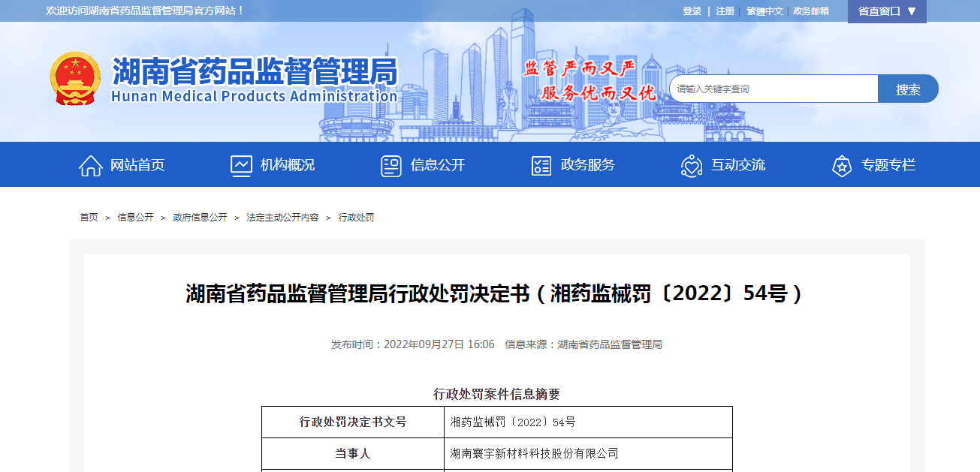Viewport: 980px width, 472px height.
Task: Click the publish time 2022年09月27日 16:06
Action: click(439, 344)
